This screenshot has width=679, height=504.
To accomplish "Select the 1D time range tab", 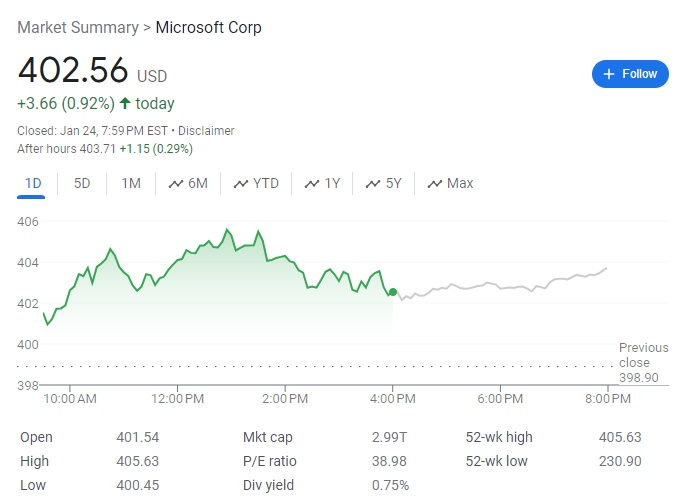I will [33, 183].
